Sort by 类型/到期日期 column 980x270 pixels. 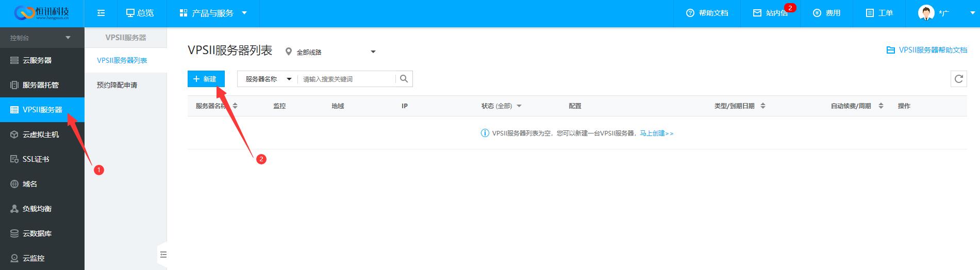(x=739, y=106)
